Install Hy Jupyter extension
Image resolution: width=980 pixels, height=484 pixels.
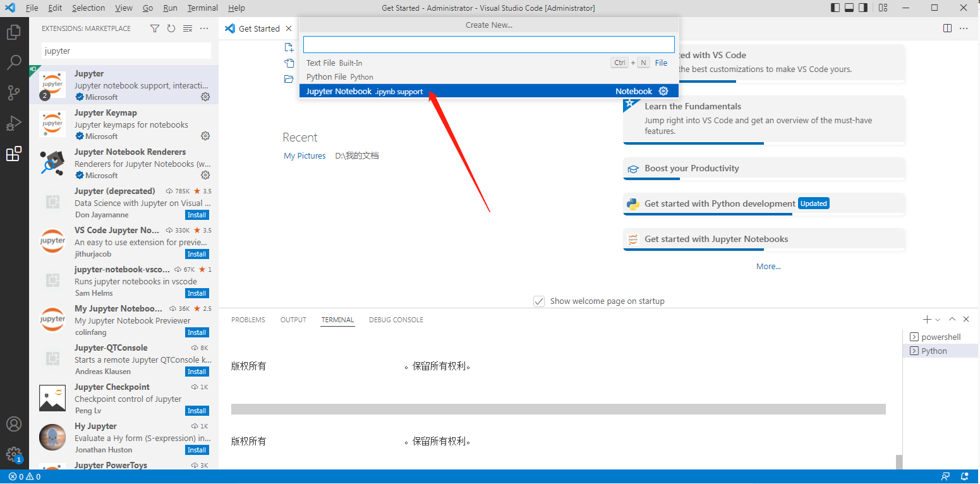click(x=197, y=450)
